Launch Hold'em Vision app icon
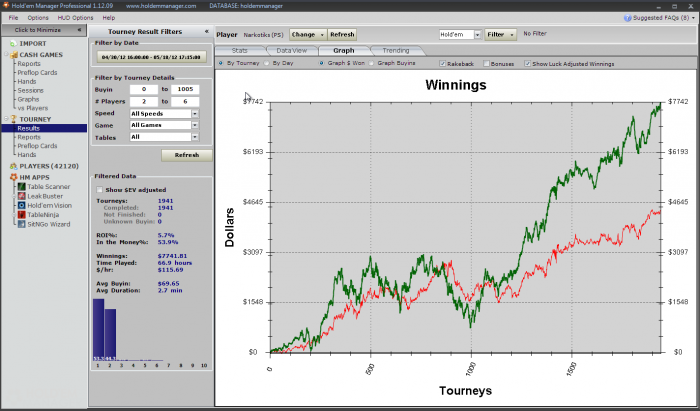 21,205
